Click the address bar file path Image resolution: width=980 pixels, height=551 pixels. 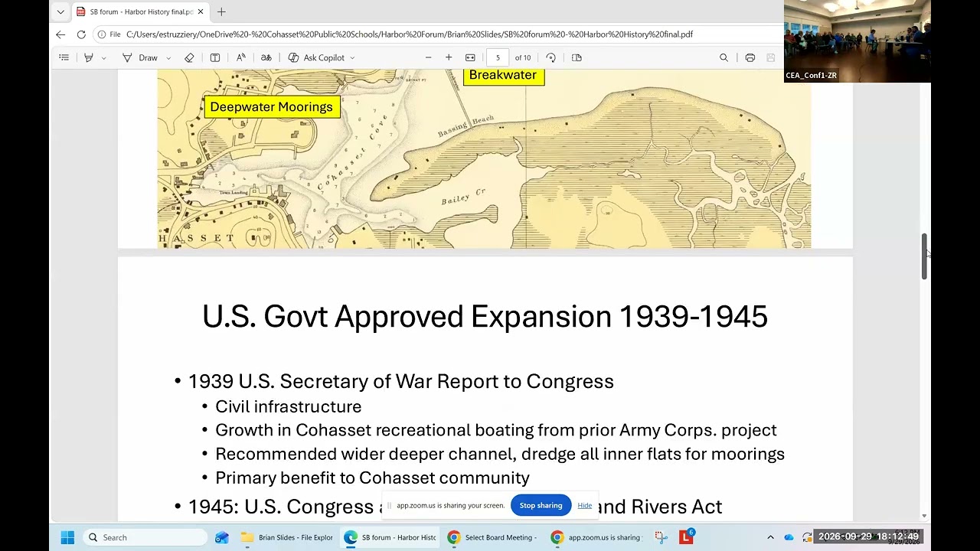click(x=410, y=34)
